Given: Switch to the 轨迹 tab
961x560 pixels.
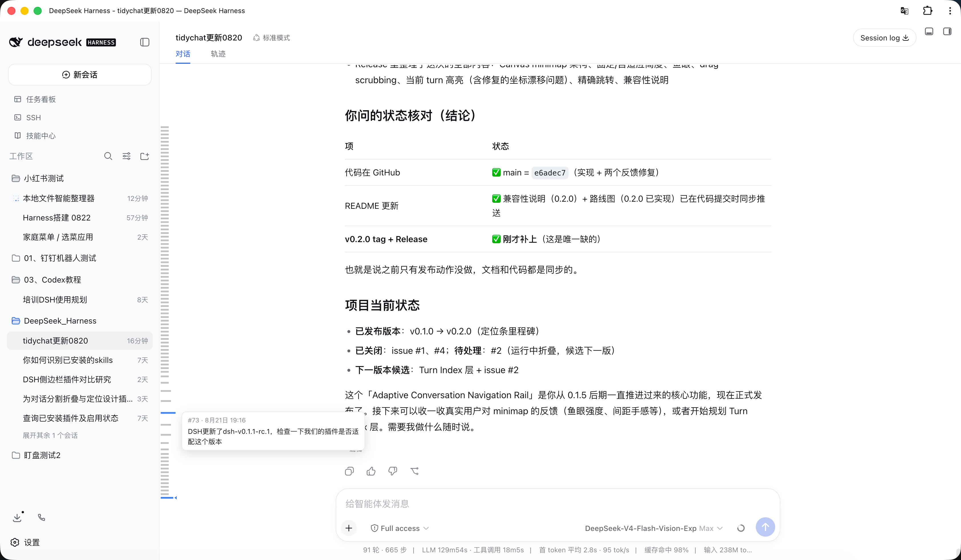Looking at the screenshot, I should [218, 54].
